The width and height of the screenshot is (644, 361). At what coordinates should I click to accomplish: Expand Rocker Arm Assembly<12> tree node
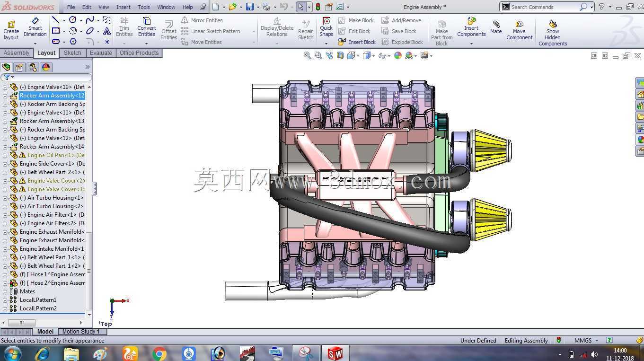tap(5, 96)
